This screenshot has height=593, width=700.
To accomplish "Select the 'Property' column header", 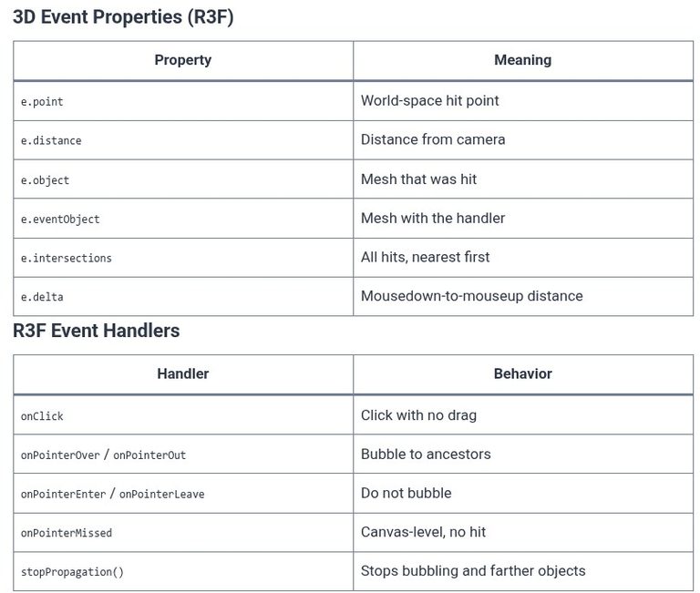I will (183, 60).
